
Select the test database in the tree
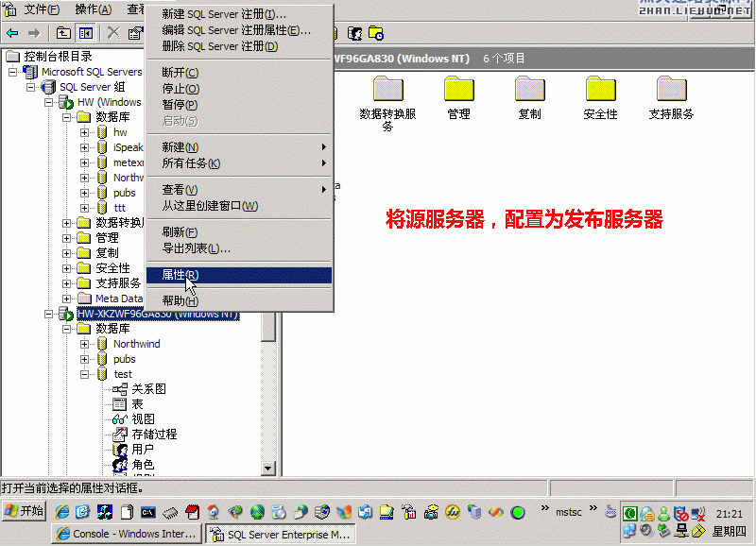coord(123,374)
